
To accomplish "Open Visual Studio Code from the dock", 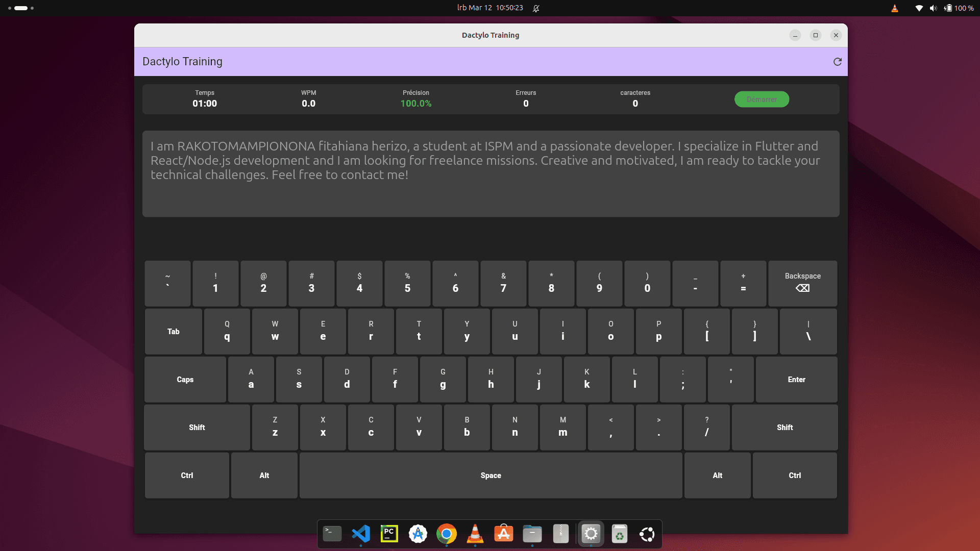I will tap(361, 534).
